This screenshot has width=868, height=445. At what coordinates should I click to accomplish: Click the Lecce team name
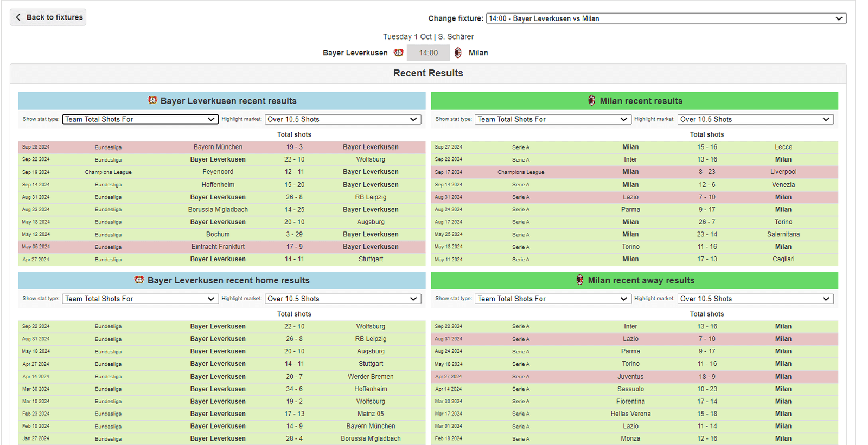[x=783, y=147]
